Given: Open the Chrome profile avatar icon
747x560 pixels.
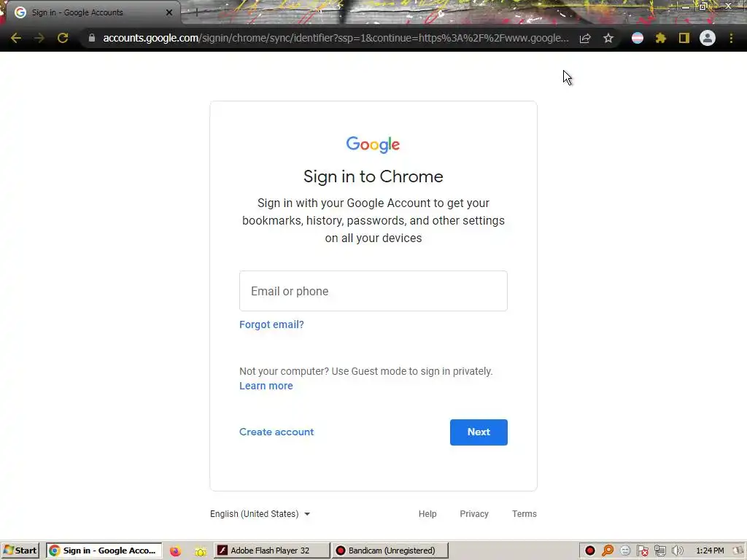Looking at the screenshot, I should [x=708, y=38].
